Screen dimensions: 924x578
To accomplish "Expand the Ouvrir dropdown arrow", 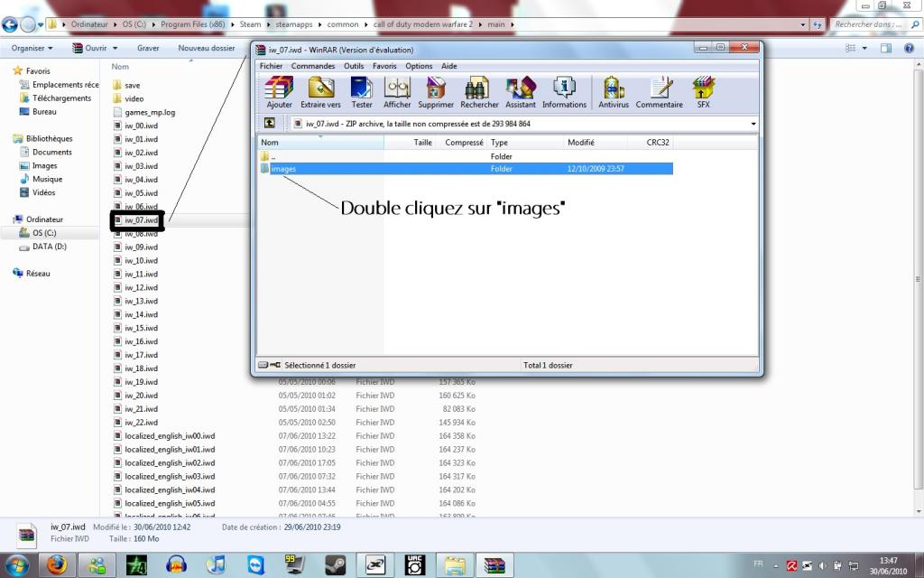I will click(x=115, y=49).
